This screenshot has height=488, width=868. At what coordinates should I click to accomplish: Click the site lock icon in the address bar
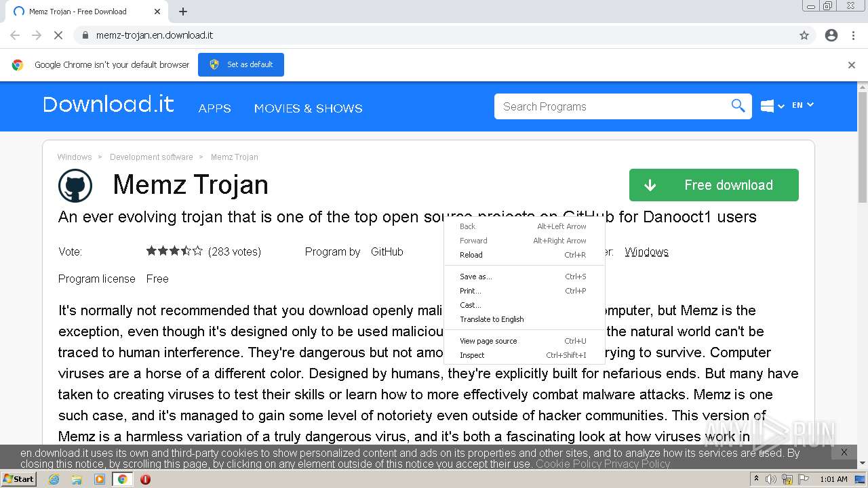point(85,35)
